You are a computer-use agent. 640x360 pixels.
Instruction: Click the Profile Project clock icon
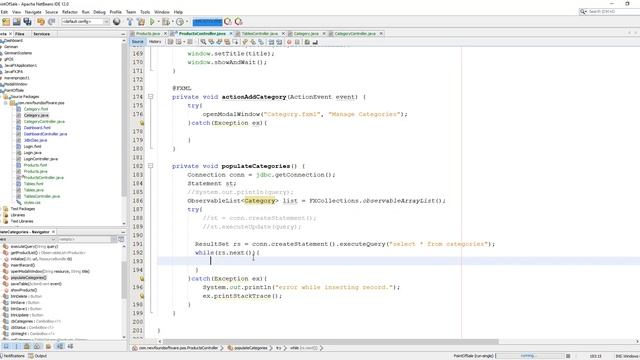[x=180, y=22]
